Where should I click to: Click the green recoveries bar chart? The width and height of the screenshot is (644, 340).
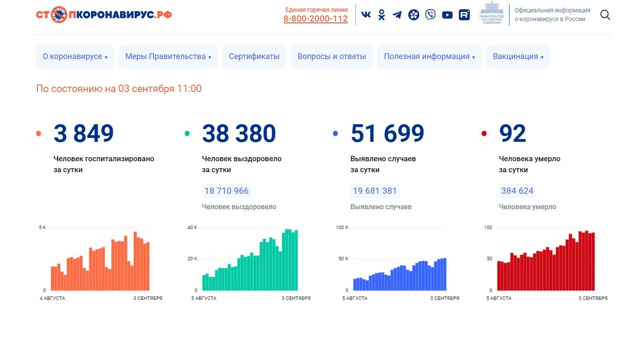tap(250, 260)
